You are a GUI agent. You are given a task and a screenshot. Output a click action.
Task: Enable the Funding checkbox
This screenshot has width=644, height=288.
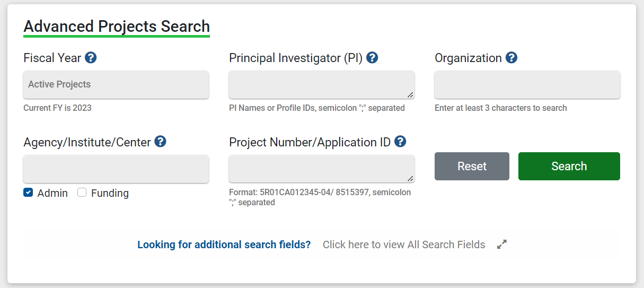pos(82,193)
